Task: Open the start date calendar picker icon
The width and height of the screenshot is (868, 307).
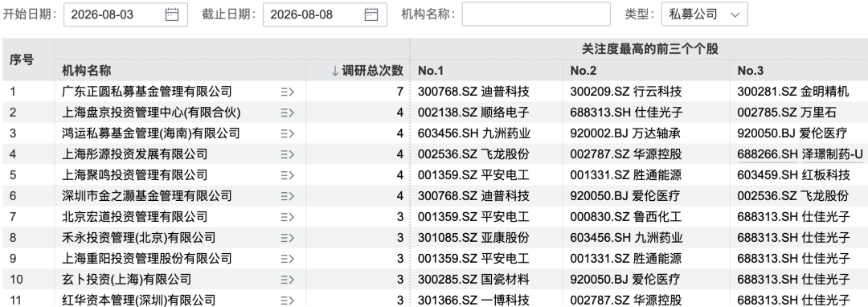Action: (x=172, y=14)
